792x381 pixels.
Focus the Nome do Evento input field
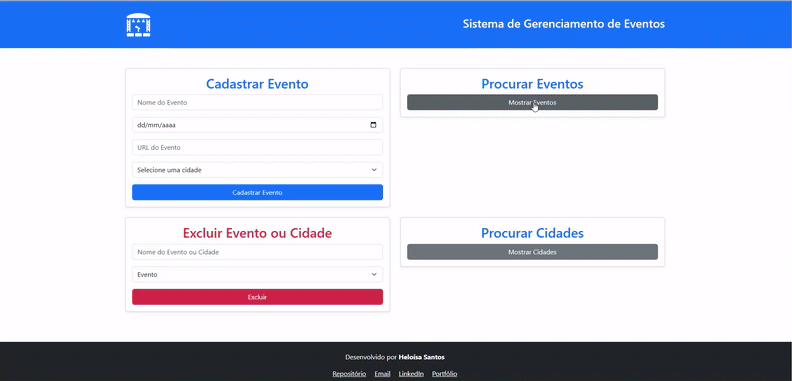click(x=257, y=102)
